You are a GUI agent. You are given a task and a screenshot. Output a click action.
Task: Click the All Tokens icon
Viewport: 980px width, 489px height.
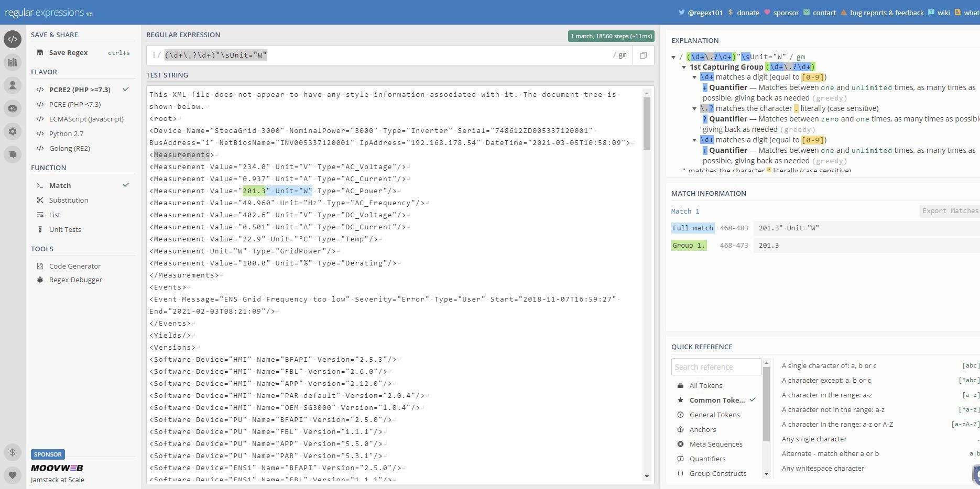tap(680, 385)
